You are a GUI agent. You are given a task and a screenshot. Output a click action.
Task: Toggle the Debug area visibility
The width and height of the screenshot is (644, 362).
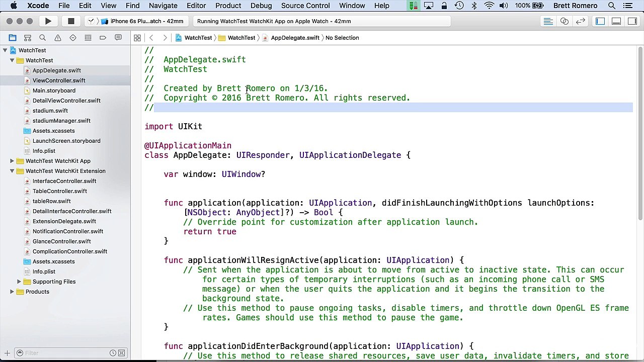(x=616, y=21)
